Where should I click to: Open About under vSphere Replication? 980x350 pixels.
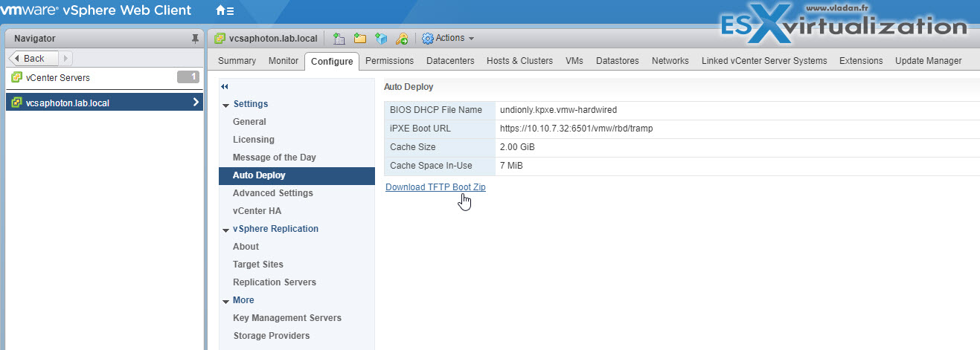246,247
